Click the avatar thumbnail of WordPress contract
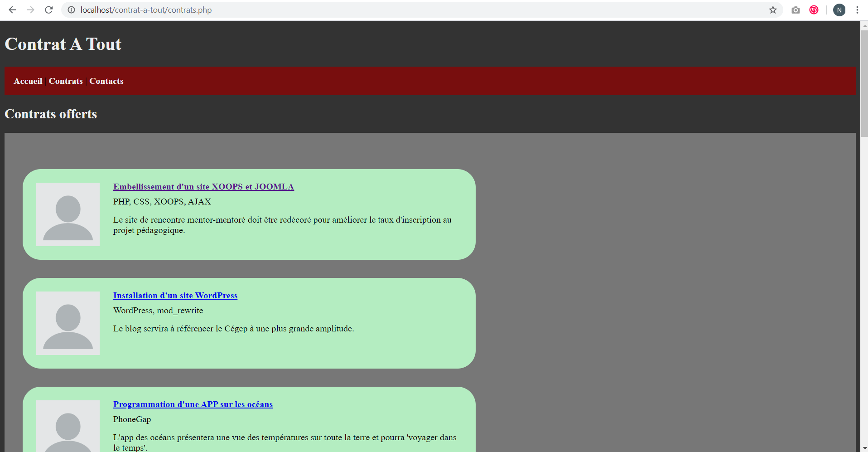The height and width of the screenshot is (452, 868). [68, 323]
